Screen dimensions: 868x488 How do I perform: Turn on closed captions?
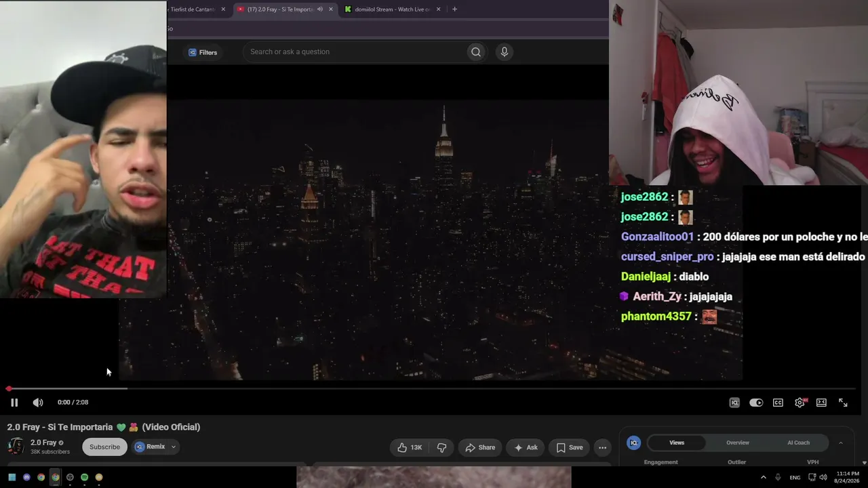[x=778, y=403]
